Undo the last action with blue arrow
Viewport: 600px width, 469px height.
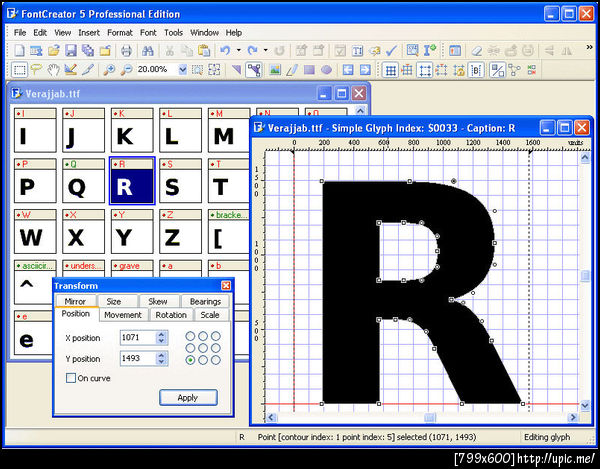pos(225,50)
